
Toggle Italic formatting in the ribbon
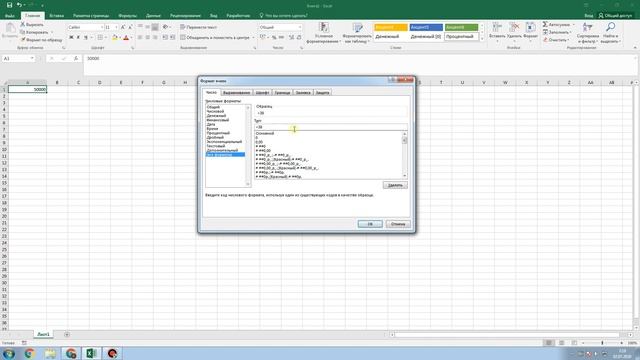pyautogui.click(x=78, y=37)
